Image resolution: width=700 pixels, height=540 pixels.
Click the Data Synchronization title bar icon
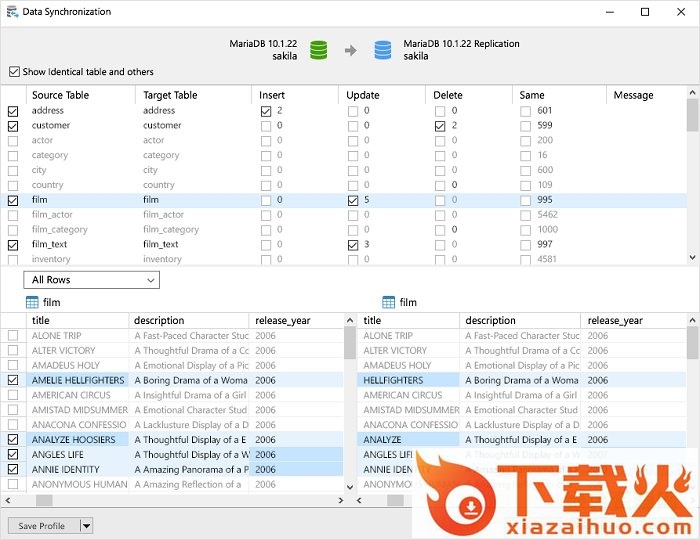12,12
